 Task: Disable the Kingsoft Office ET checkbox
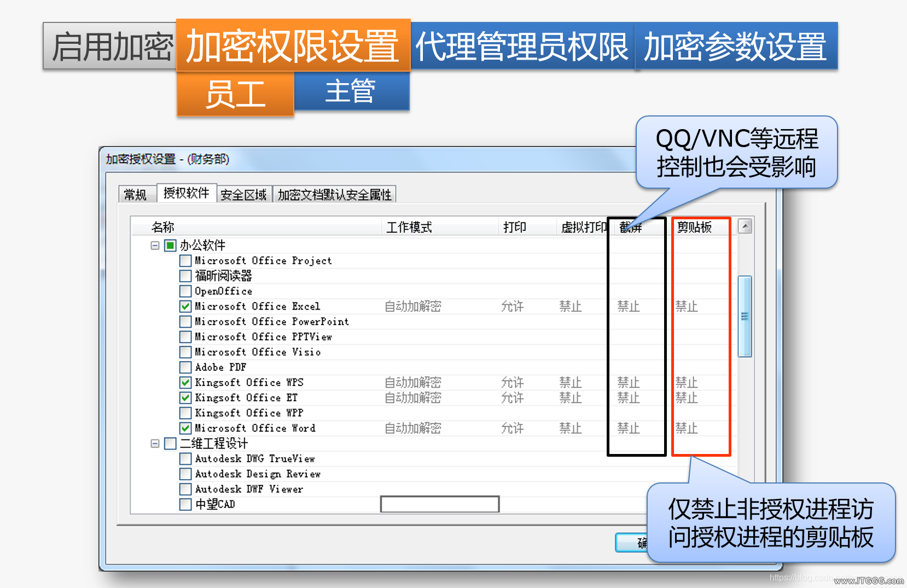tap(185, 398)
